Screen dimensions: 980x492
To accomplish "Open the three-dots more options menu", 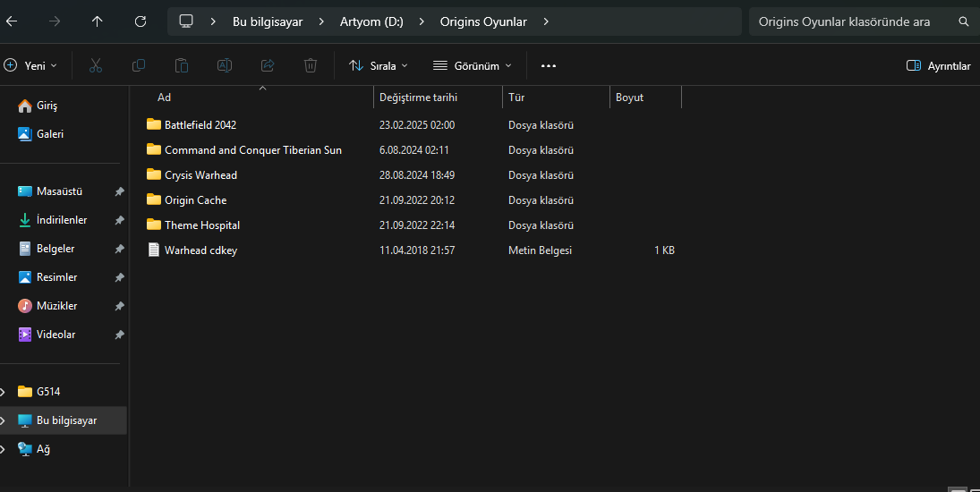I will 549,65.
